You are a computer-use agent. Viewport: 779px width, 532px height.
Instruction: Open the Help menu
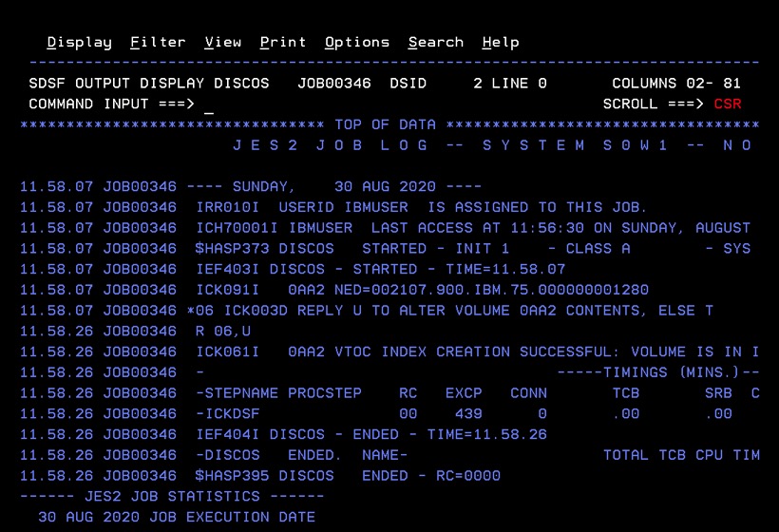501,43
